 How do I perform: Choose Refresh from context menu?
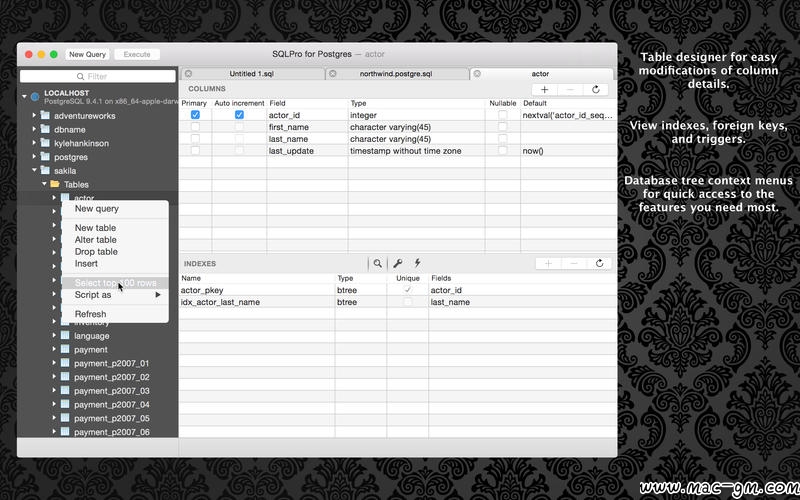tap(115, 314)
